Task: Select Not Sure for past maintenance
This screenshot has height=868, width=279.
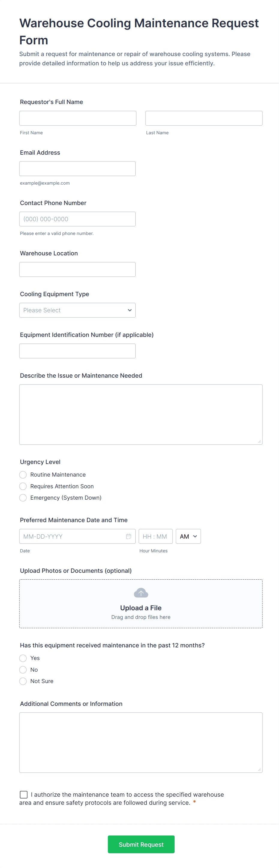Action: (x=23, y=681)
